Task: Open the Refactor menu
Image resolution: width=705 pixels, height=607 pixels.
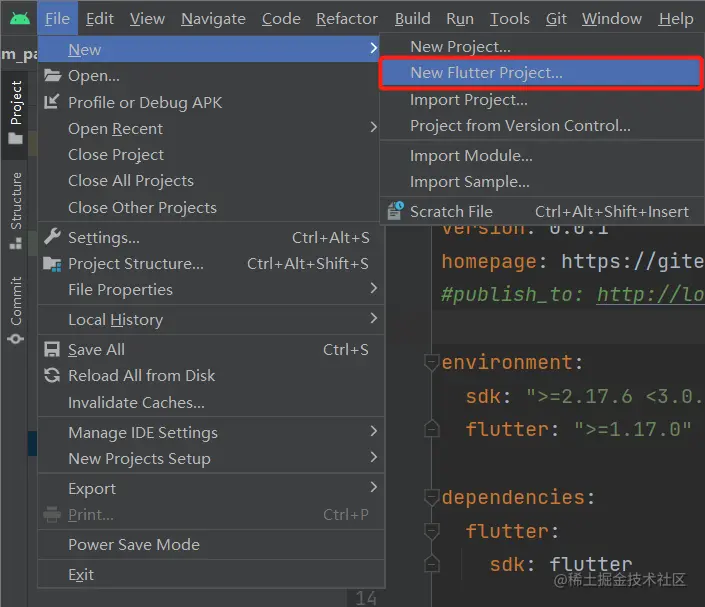Action: tap(347, 18)
